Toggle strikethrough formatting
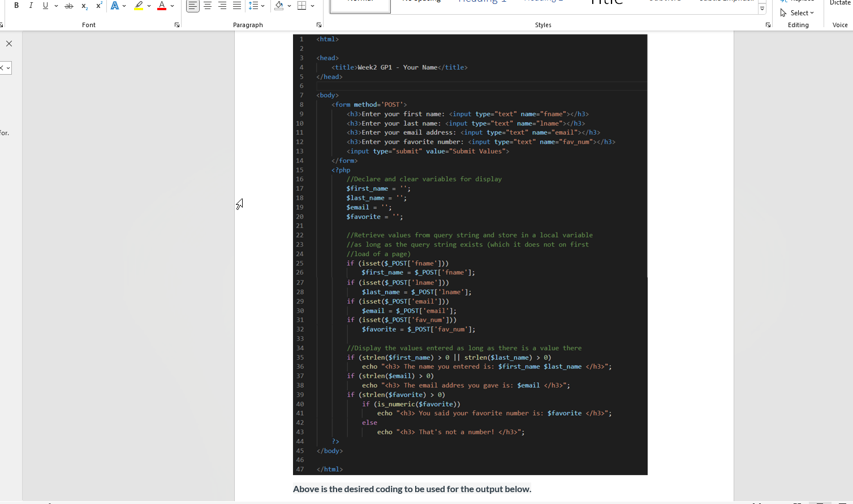The height and width of the screenshot is (504, 853). 69,6
